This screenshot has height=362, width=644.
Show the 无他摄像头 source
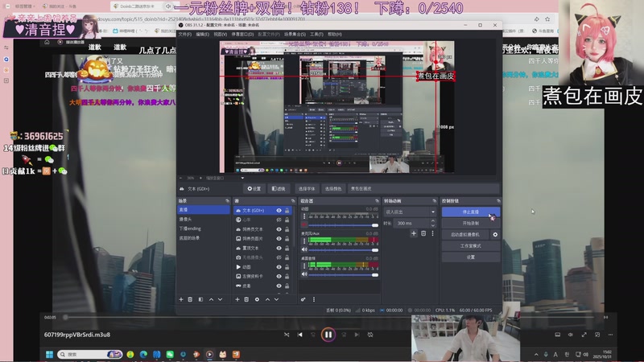click(x=279, y=257)
